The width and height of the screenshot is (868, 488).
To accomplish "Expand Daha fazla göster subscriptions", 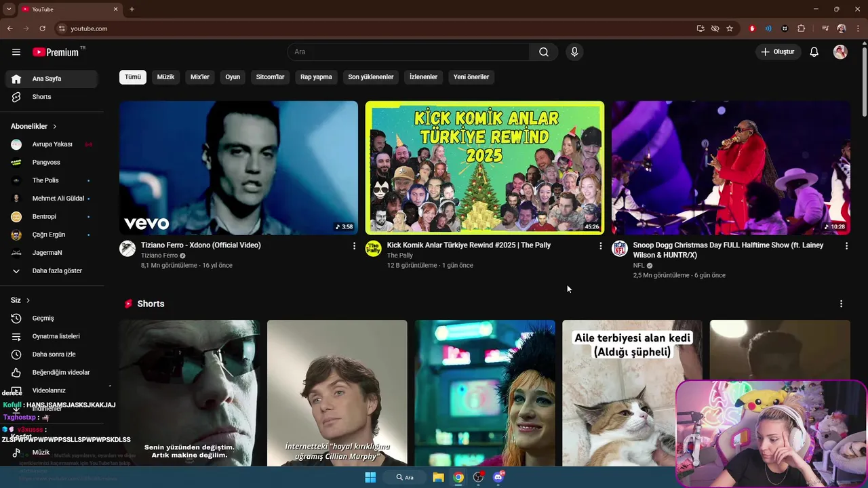I will click(x=52, y=270).
